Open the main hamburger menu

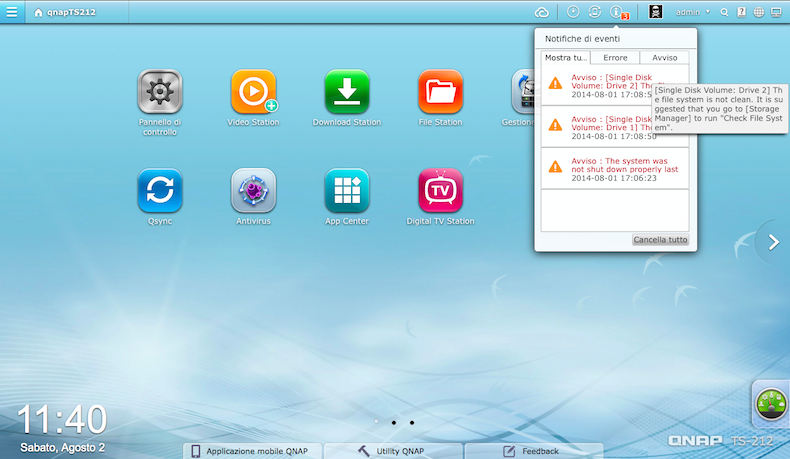(12, 12)
